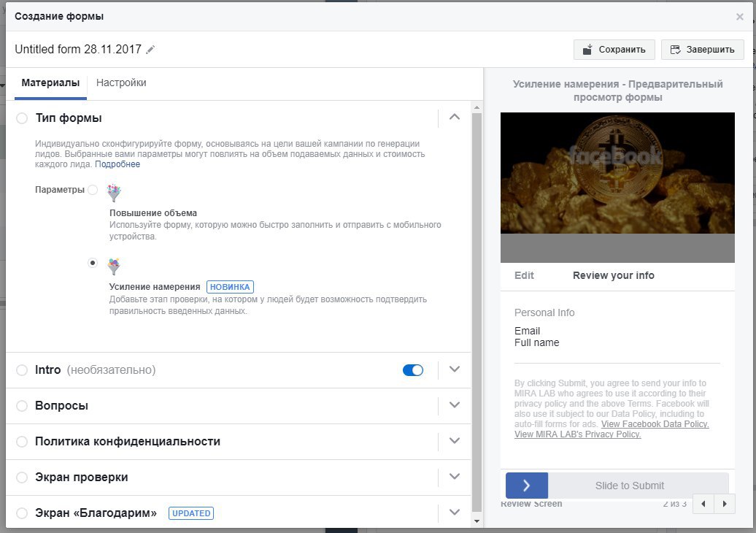756x533 pixels.
Task: Select the Повышение объема radio option
Action: coord(93,190)
